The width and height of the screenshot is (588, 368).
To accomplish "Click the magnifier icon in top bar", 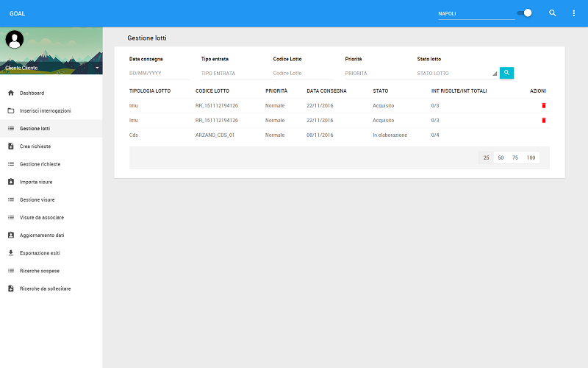I will (x=553, y=13).
